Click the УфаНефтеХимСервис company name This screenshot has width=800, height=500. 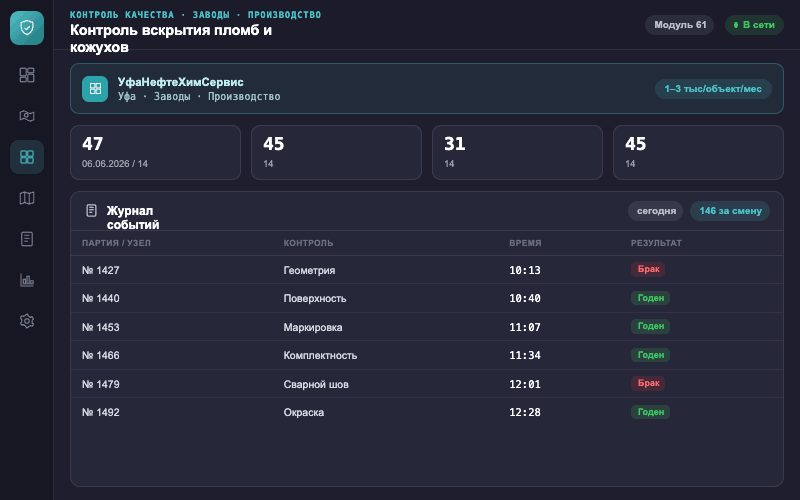pyautogui.click(x=181, y=82)
